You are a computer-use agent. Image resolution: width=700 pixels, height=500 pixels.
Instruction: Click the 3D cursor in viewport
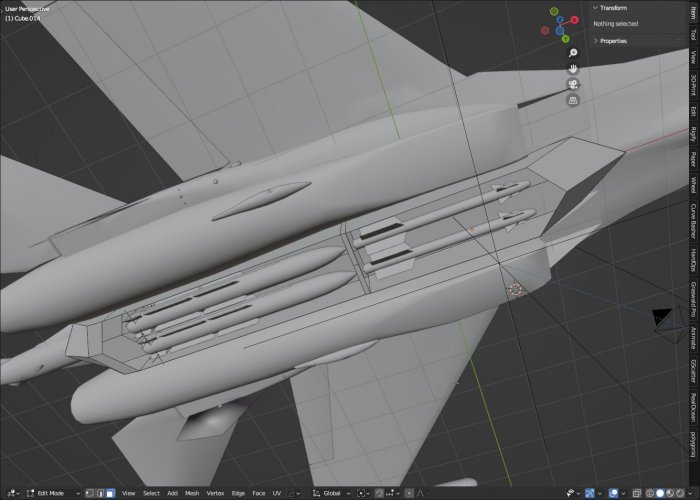(x=515, y=289)
